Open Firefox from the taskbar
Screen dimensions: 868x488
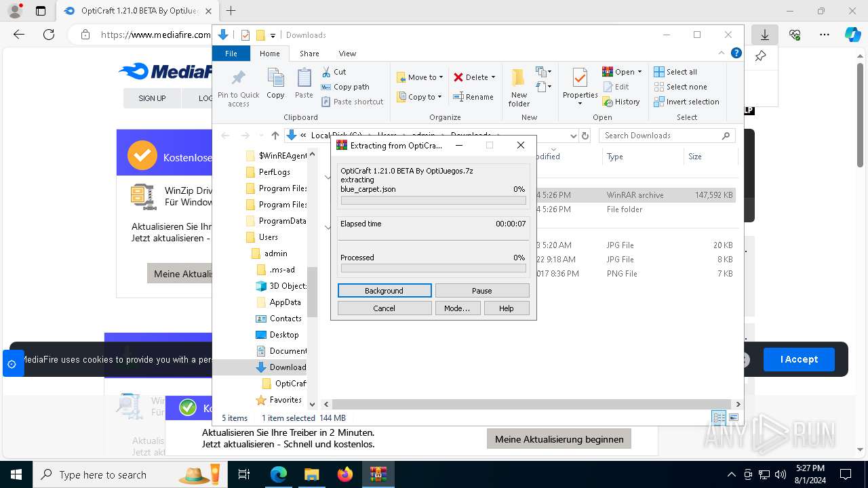[345, 474]
